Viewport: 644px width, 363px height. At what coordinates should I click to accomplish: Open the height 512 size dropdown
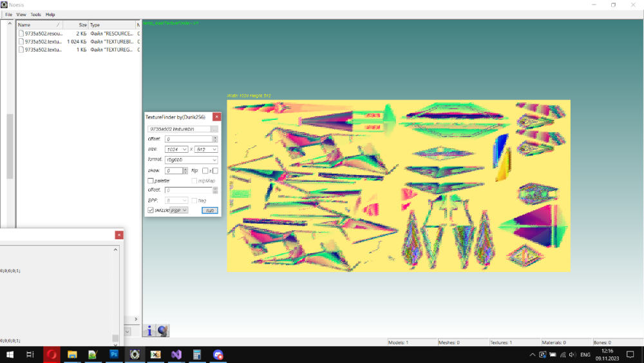[x=206, y=149]
